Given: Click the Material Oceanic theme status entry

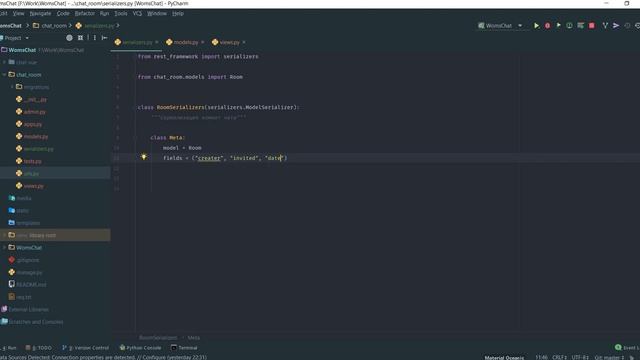Looking at the screenshot, I should point(504,358).
